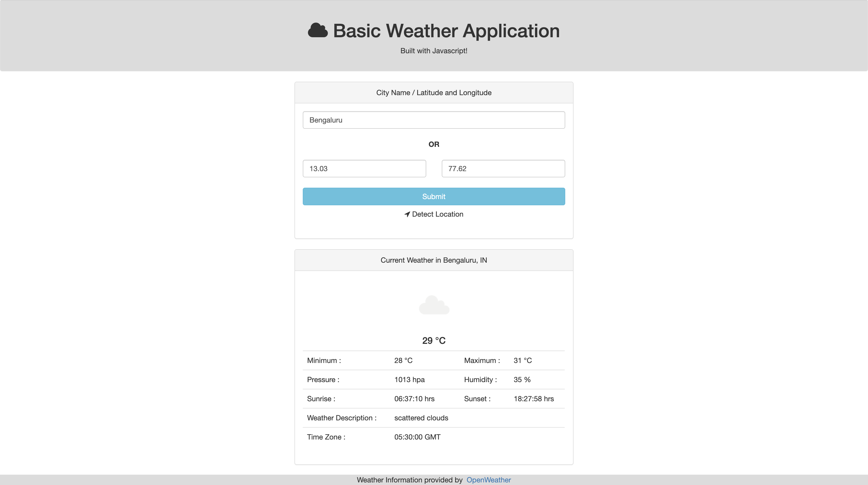Screen dimensions: 868x485
Task: Click the City Name / Latitude and Longitude header
Action: tap(434, 93)
